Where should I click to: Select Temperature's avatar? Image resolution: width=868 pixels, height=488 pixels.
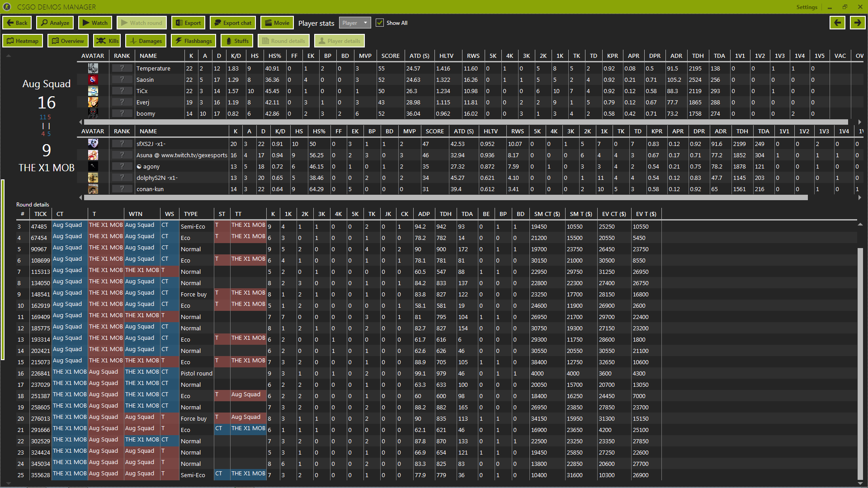pyautogui.click(x=93, y=68)
